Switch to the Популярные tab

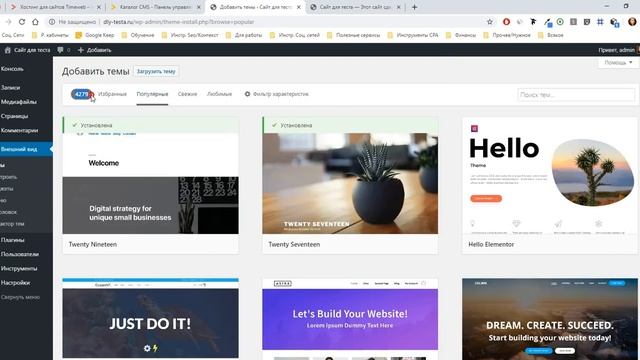pyautogui.click(x=152, y=94)
